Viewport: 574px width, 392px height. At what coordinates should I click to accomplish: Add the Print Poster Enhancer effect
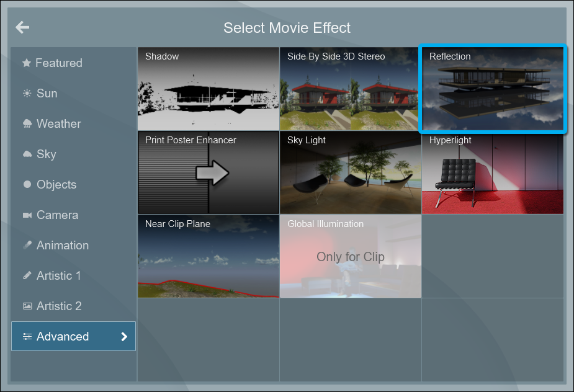[208, 172]
